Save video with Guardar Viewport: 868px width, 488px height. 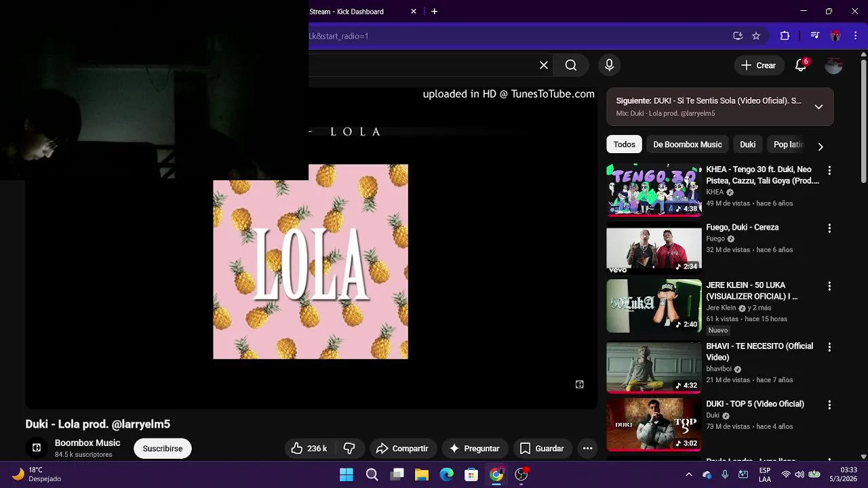tap(542, 449)
